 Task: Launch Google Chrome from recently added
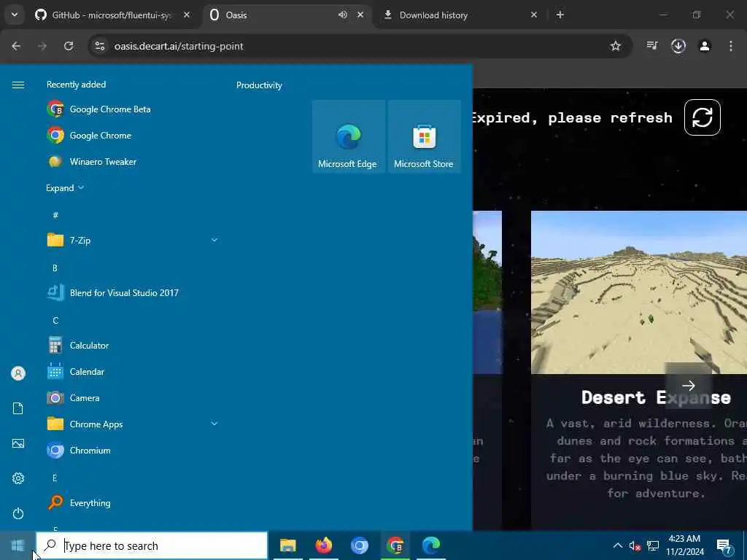click(90, 135)
